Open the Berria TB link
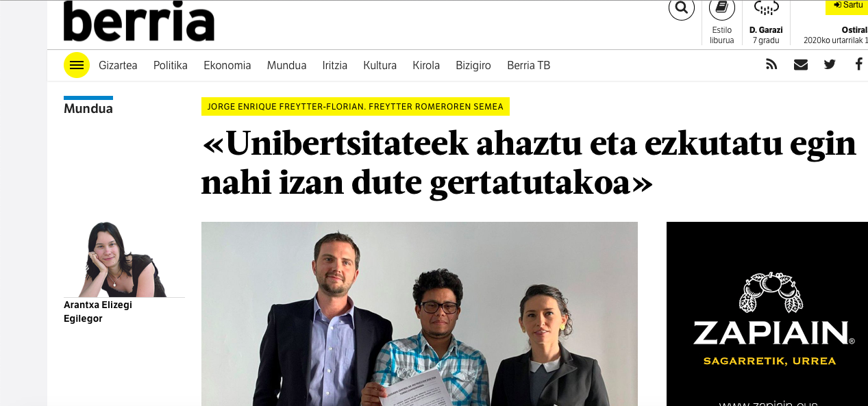The width and height of the screenshot is (868, 406). pyautogui.click(x=528, y=66)
